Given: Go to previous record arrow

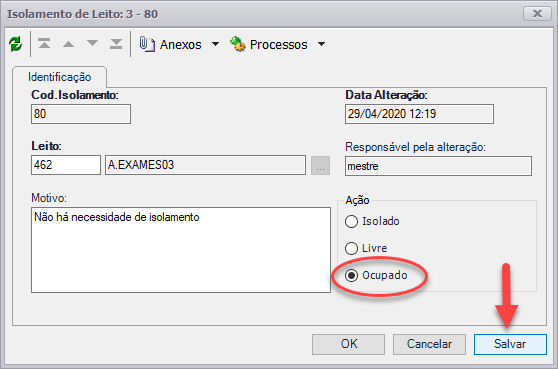Looking at the screenshot, I should [68, 44].
